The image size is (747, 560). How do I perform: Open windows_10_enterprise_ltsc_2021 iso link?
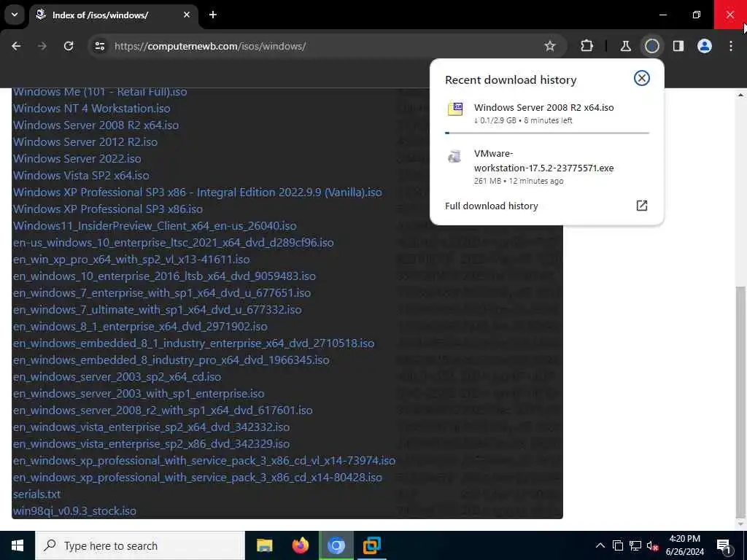(x=173, y=242)
